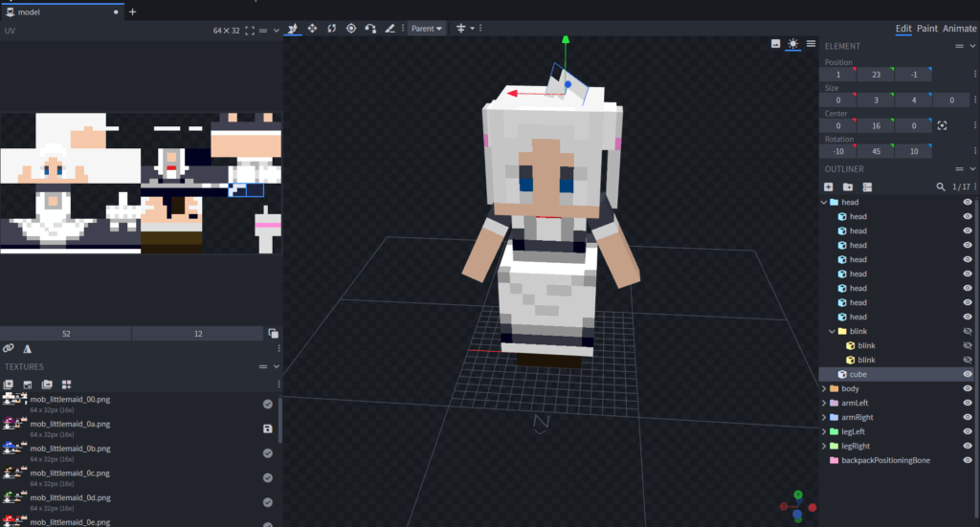The height and width of the screenshot is (527, 980).
Task: Switch to the Paint mode tab
Action: (927, 29)
